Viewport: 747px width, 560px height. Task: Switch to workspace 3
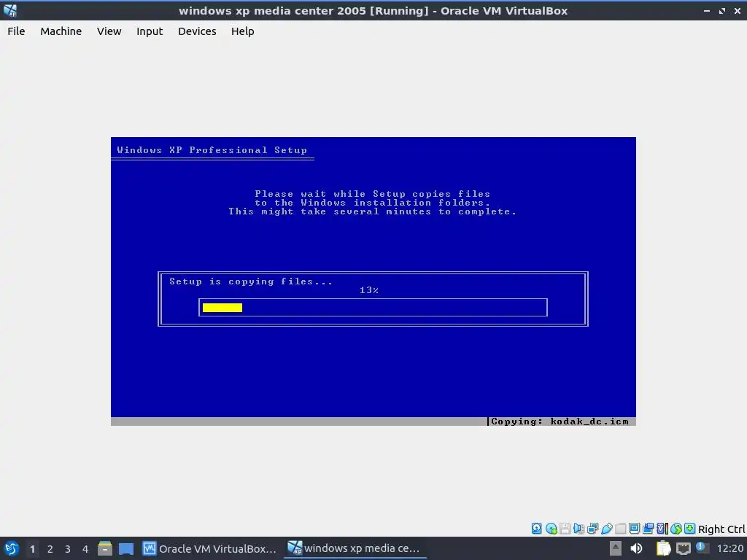[x=68, y=549]
